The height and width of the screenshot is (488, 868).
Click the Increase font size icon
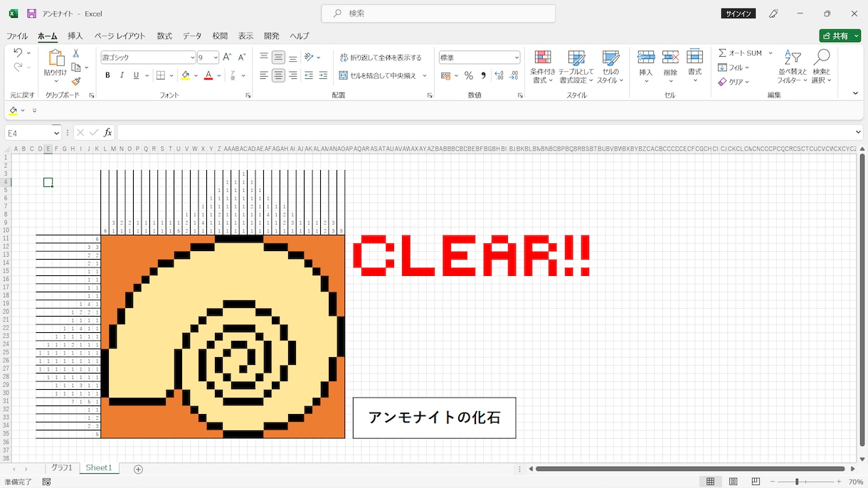coord(227,58)
